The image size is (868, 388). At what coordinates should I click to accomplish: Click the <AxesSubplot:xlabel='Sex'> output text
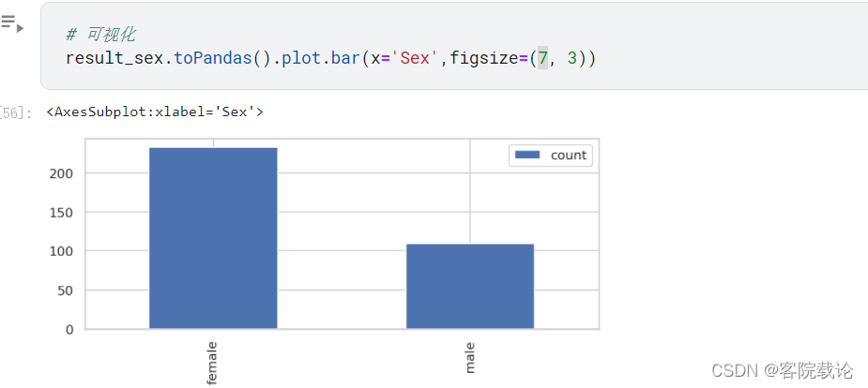tap(155, 112)
